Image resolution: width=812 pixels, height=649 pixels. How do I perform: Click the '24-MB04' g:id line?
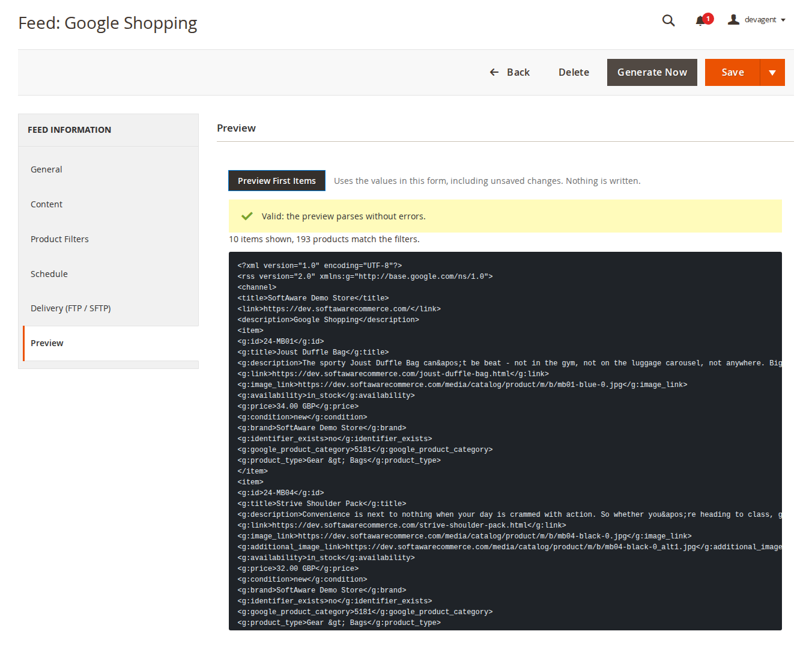[x=280, y=493]
